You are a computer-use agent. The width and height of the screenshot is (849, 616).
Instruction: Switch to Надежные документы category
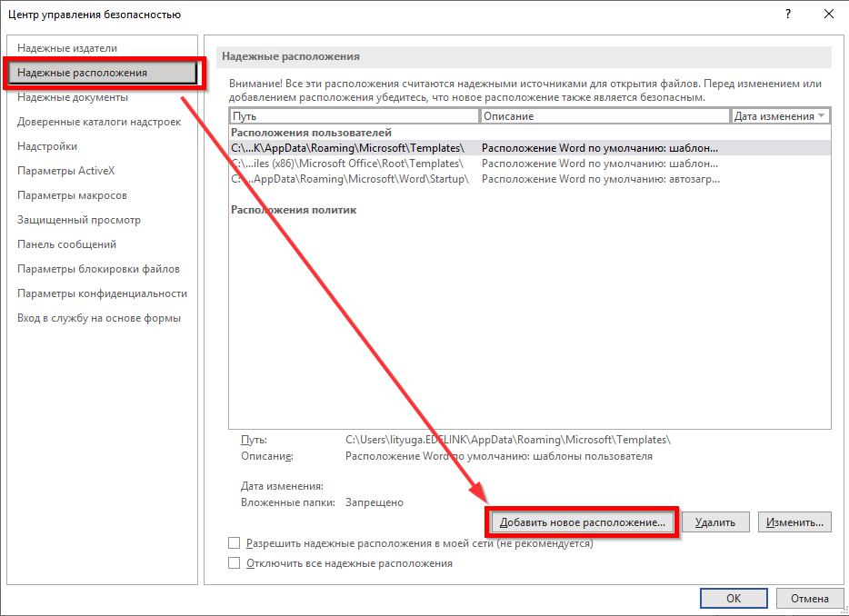pos(73,97)
